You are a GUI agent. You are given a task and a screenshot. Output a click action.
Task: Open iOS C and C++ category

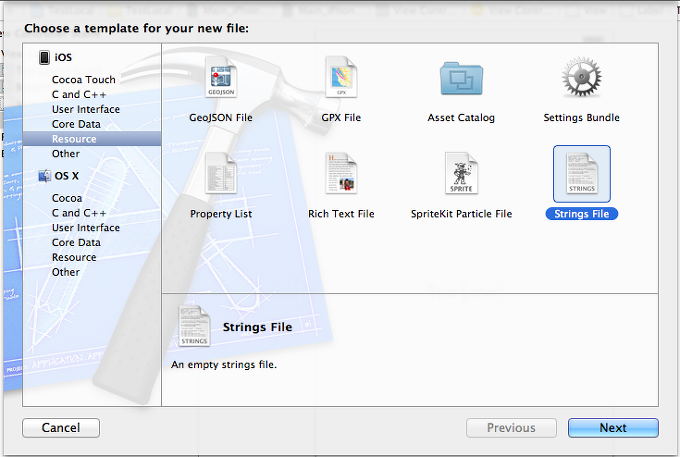(79, 95)
